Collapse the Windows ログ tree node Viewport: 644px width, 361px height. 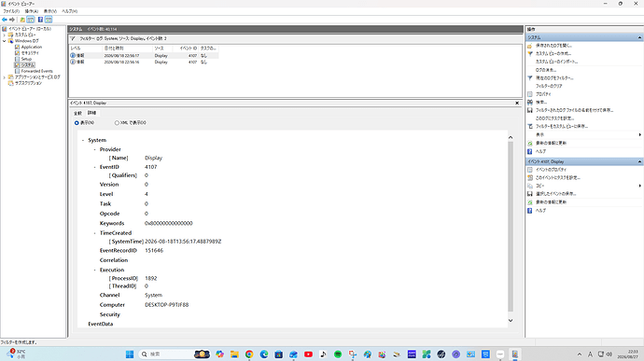pyautogui.click(x=5, y=41)
